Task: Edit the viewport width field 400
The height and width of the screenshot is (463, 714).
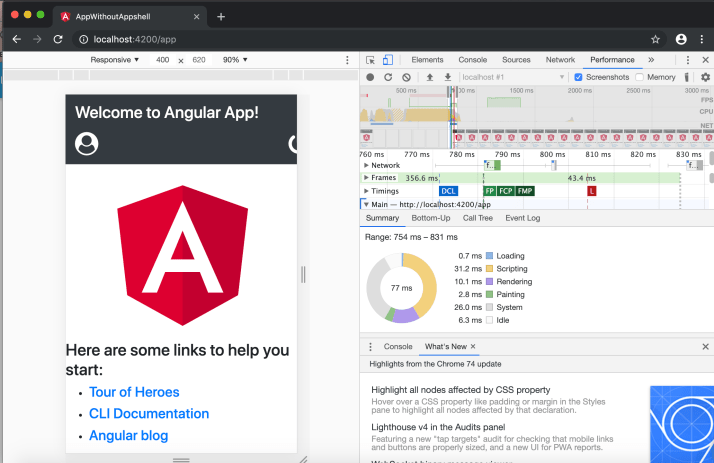Action: click(x=163, y=60)
